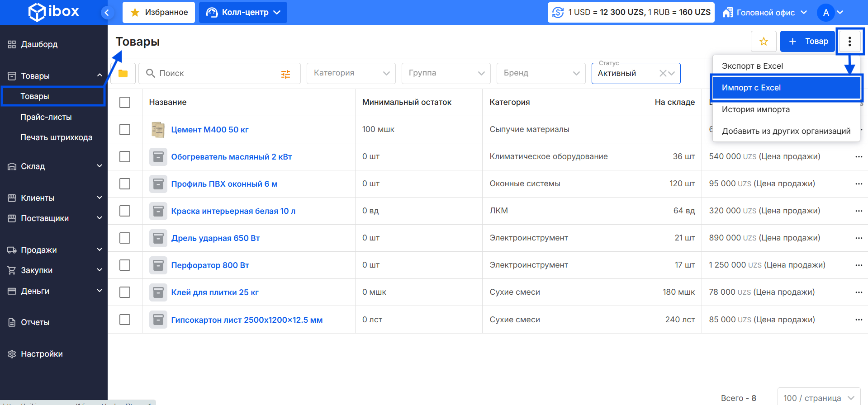Select all products with header checkbox
The width and height of the screenshot is (868, 405).
pyautogui.click(x=125, y=103)
